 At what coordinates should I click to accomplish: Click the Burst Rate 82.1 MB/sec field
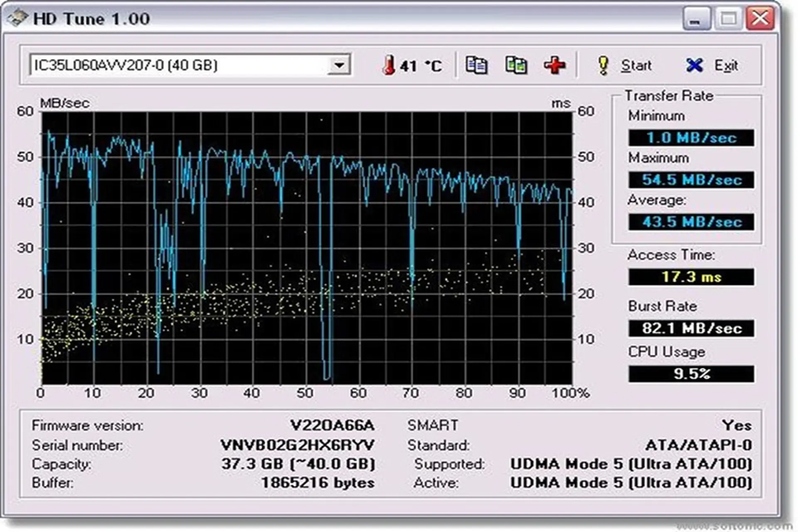pyautogui.click(x=691, y=328)
